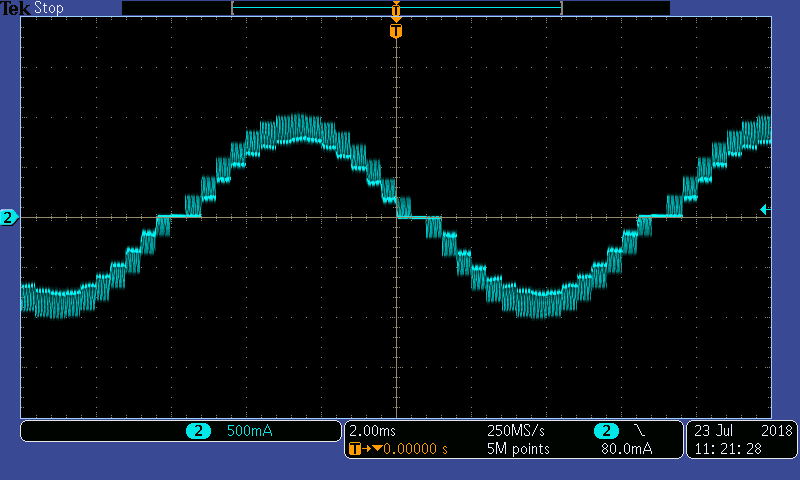This screenshot has height=480, width=800.
Task: Click the Tek logo at top left
Action: 17,8
